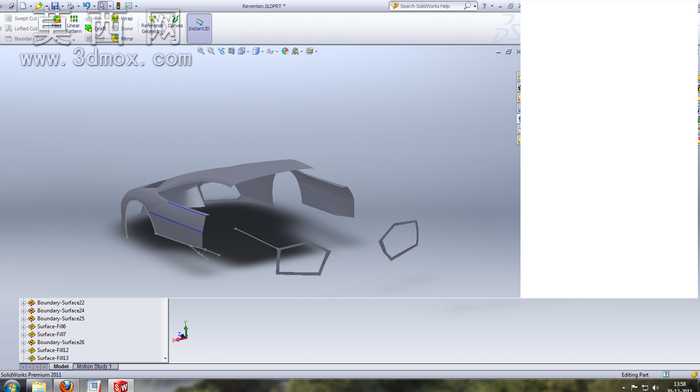Click the system clock in taskbar
This screenshot has width=700, height=392.
click(679, 387)
